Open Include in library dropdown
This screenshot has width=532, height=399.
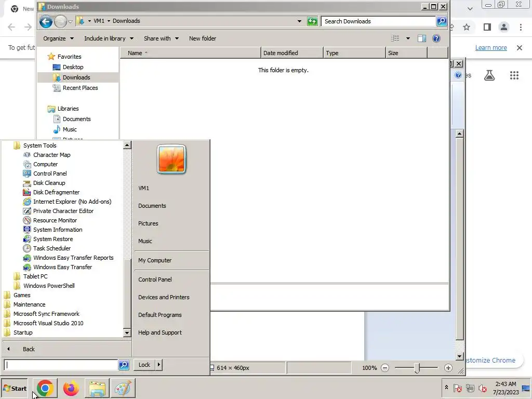click(x=109, y=38)
